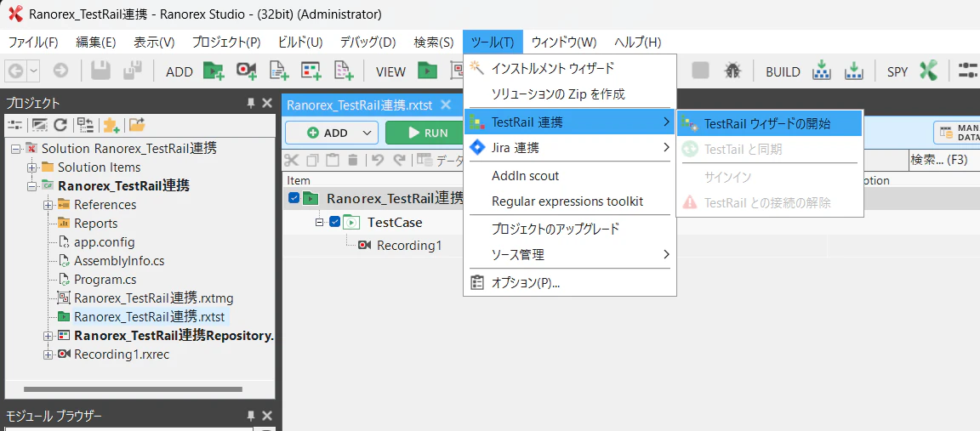
Task: Expand the Solution Items folder
Action: [x=31, y=167]
